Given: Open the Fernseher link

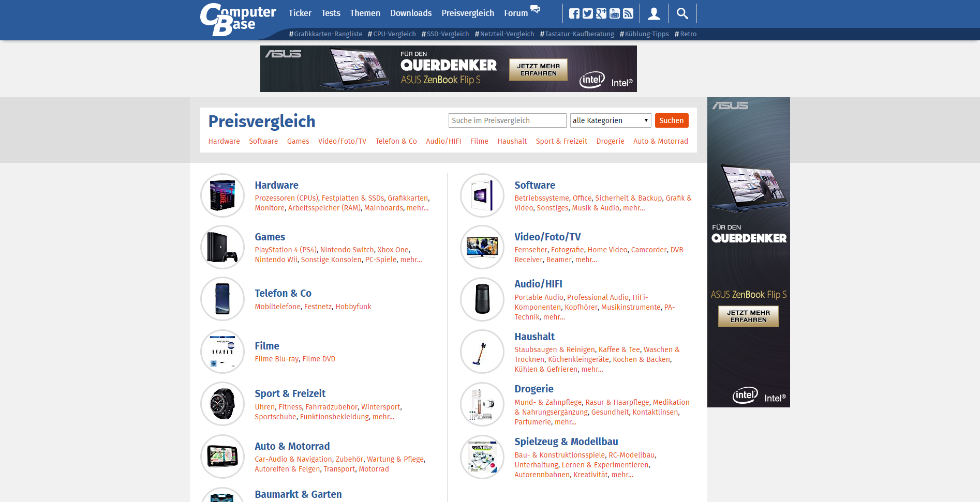Looking at the screenshot, I should click(x=531, y=250).
